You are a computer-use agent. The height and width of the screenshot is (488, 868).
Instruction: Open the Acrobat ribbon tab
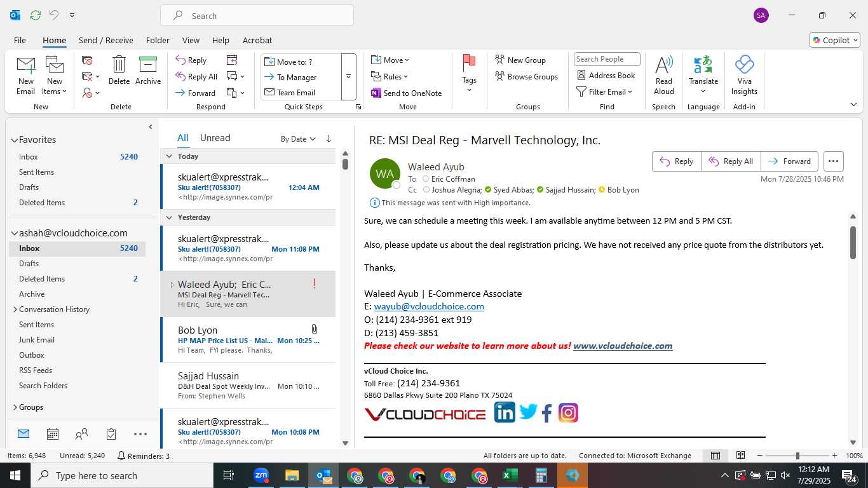(257, 40)
